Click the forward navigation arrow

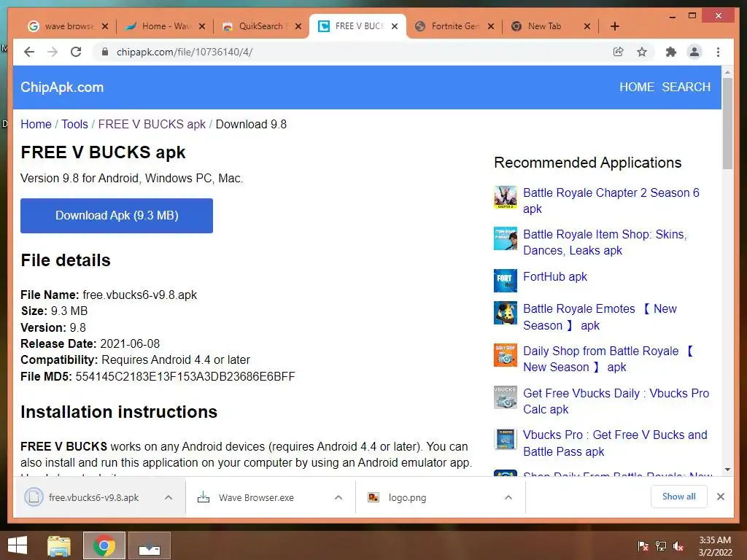53,52
